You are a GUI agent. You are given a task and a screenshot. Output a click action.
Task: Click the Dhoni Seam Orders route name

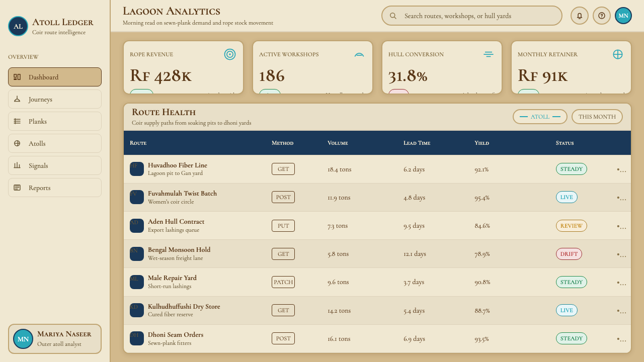tap(176, 335)
